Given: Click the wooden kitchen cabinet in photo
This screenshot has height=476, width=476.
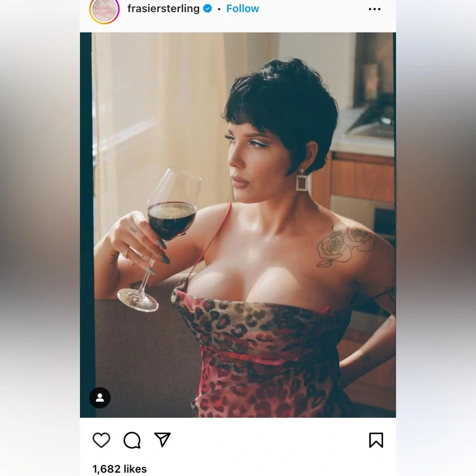Looking at the screenshot, I should [364, 178].
